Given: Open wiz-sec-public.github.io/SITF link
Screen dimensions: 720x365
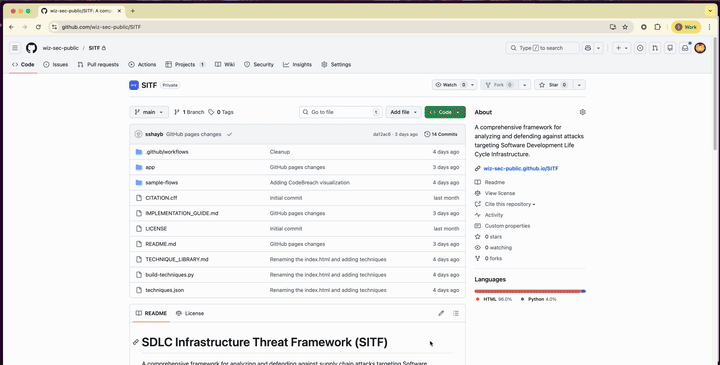Looking at the screenshot, I should (521, 168).
